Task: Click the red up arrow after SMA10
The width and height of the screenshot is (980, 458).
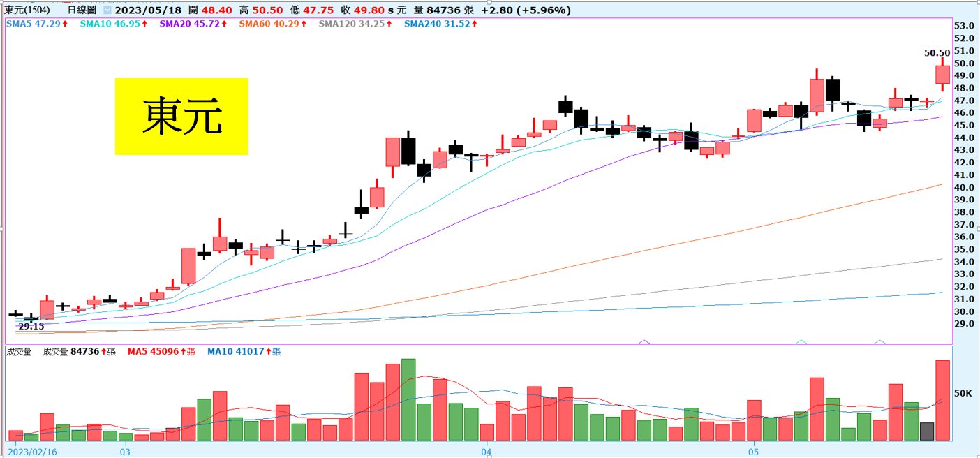Action: pyautogui.click(x=144, y=24)
